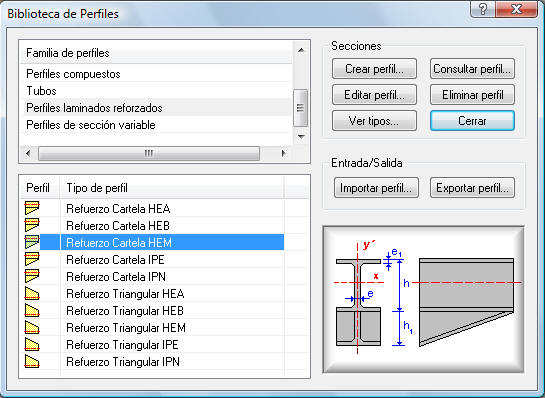Click Exportar perfil button
This screenshot has width=545, height=398.
472,188
